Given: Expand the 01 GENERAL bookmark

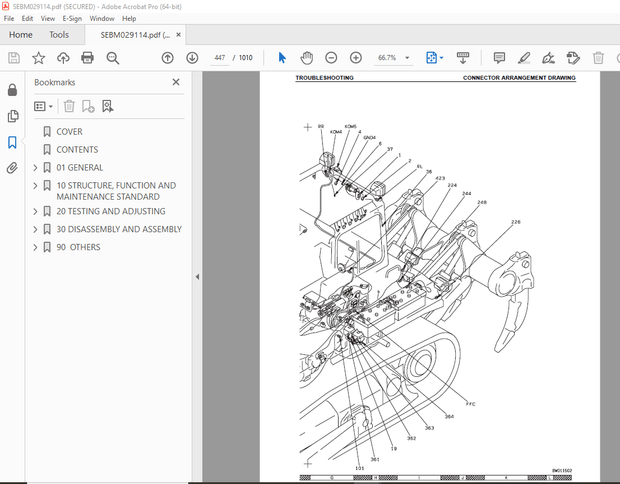Looking at the screenshot, I should [35, 168].
